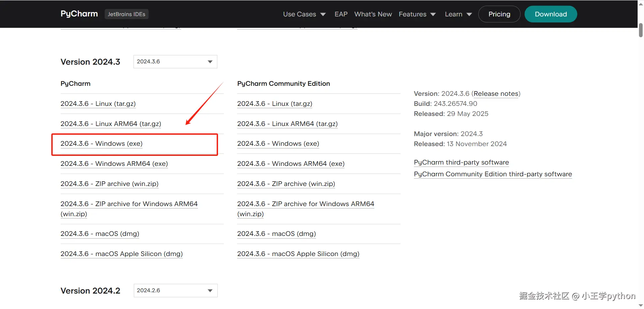This screenshot has height=309, width=644.
Task: Download Community Edition macOS Apple Silicon (dmg)
Action: click(x=298, y=254)
